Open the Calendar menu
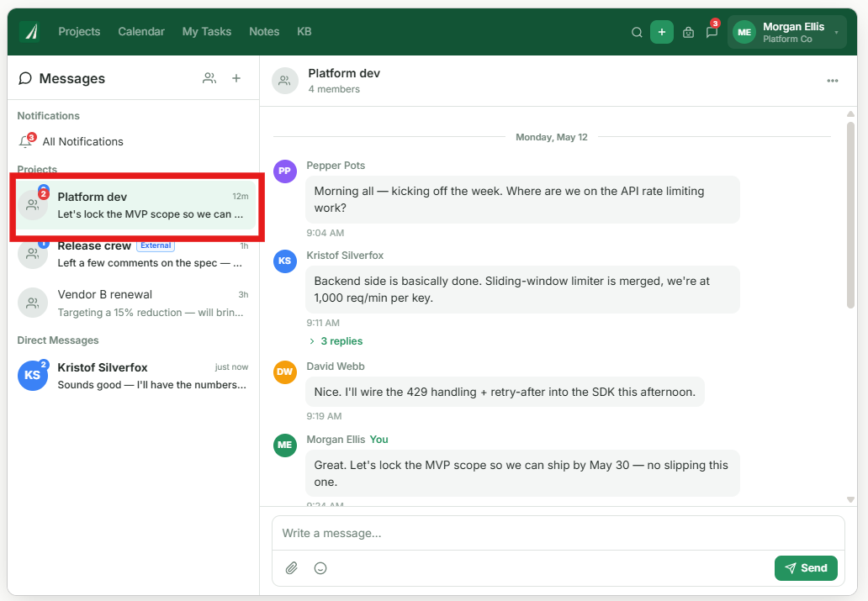The width and height of the screenshot is (868, 601). tap(141, 32)
